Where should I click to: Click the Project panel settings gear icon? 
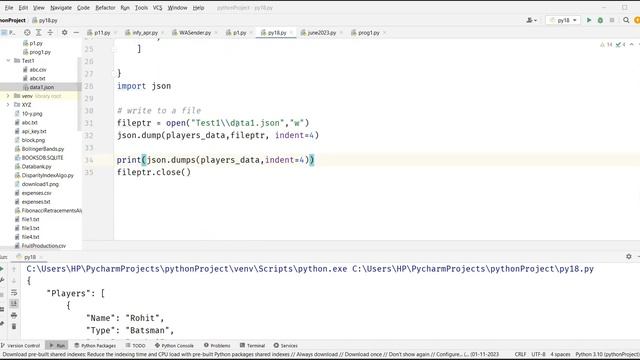pos(64,32)
